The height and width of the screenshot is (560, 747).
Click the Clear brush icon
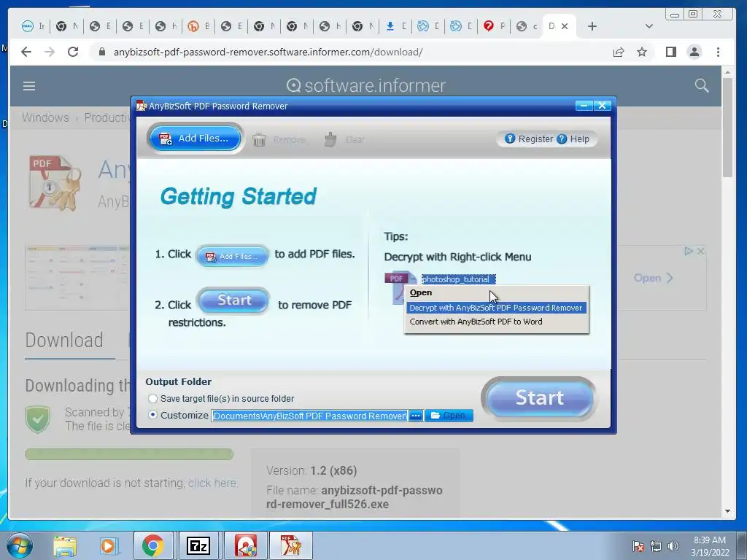(x=330, y=139)
